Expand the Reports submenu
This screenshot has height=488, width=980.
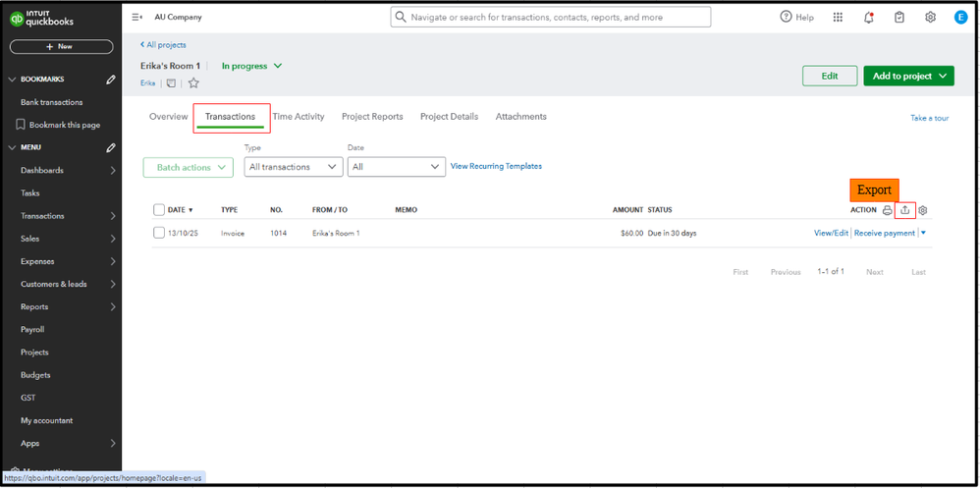pyautogui.click(x=113, y=306)
